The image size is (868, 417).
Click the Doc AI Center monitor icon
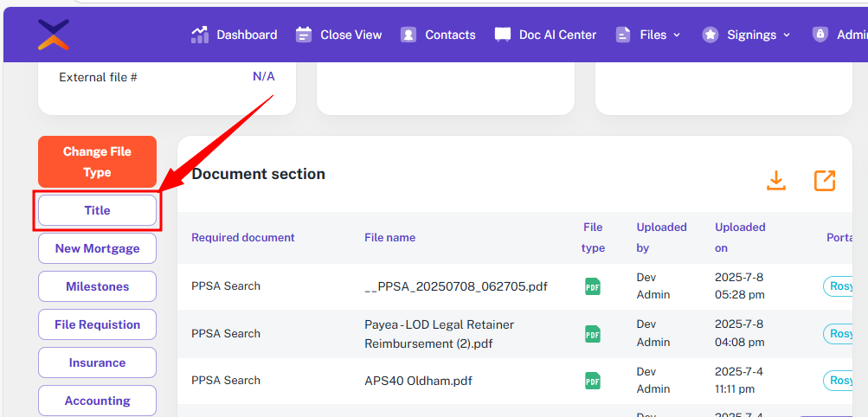[x=502, y=35]
